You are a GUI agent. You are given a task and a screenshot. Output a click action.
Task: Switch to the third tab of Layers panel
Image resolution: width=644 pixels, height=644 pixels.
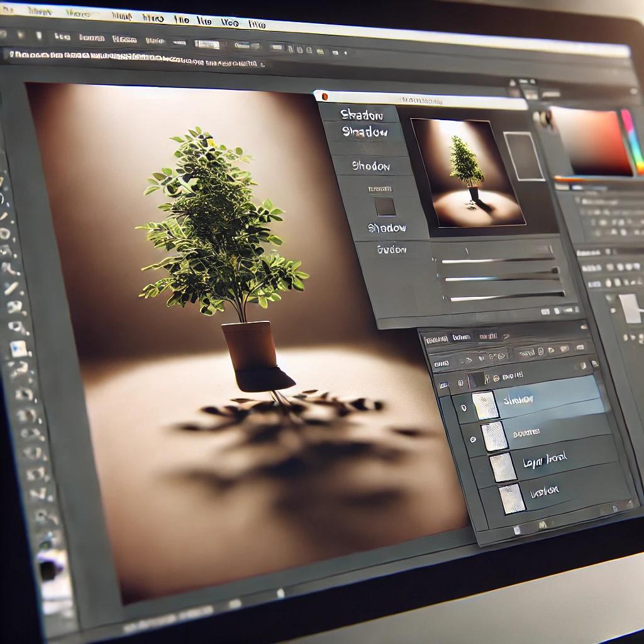pyautogui.click(x=488, y=336)
